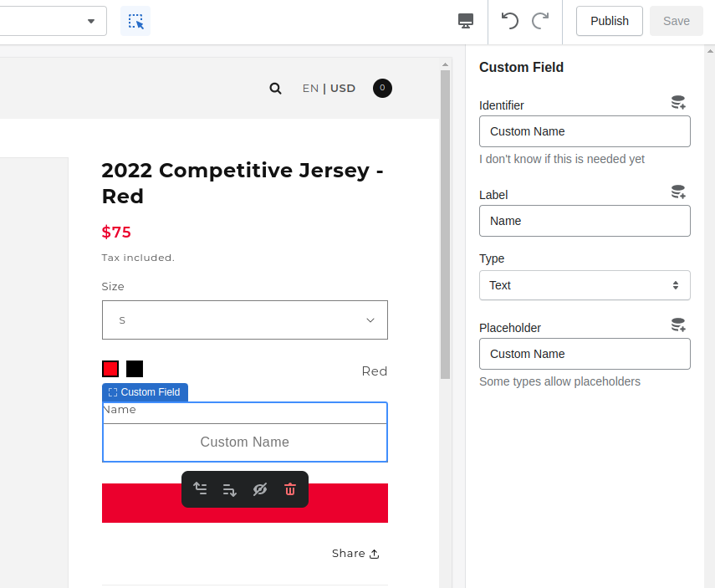
Task: Hide the Custom Field using the eye-slash toggle
Action: (x=260, y=489)
